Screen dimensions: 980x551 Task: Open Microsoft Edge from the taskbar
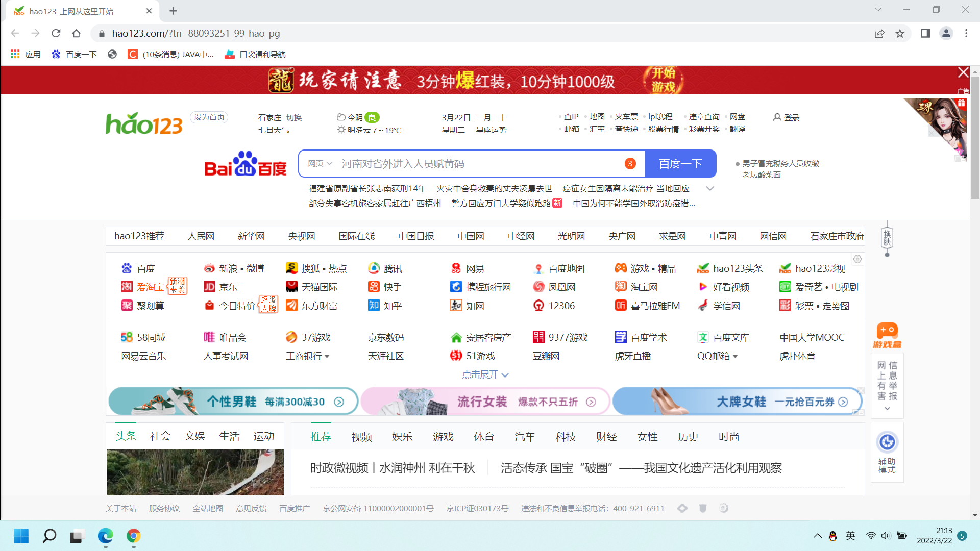click(105, 536)
